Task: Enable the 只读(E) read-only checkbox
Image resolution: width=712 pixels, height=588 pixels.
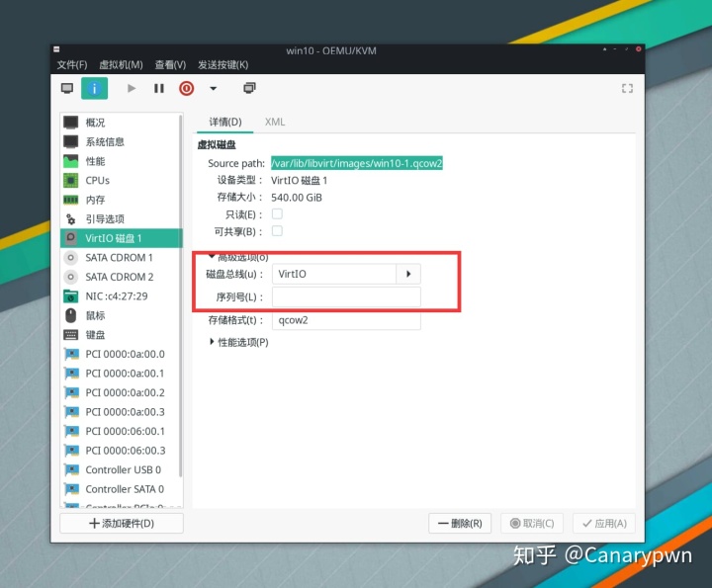Action: pos(277,213)
